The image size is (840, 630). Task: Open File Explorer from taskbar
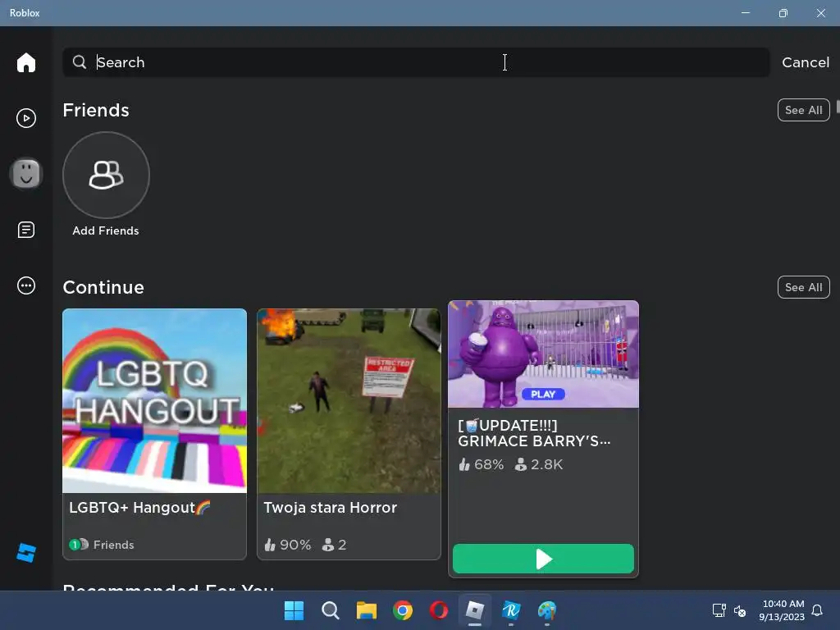point(367,610)
